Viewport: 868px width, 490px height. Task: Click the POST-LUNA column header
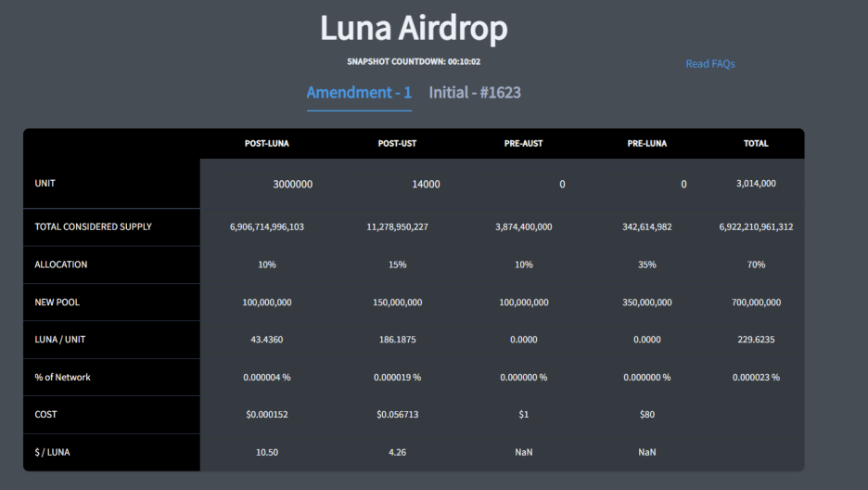tap(267, 144)
